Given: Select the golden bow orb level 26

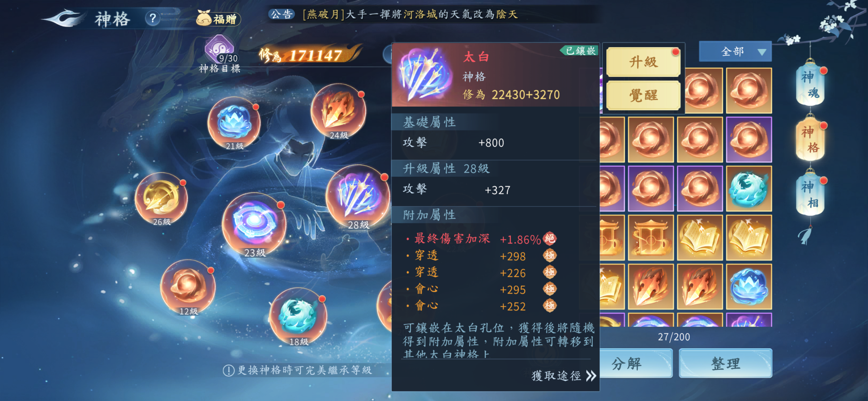Looking at the screenshot, I should (162, 199).
